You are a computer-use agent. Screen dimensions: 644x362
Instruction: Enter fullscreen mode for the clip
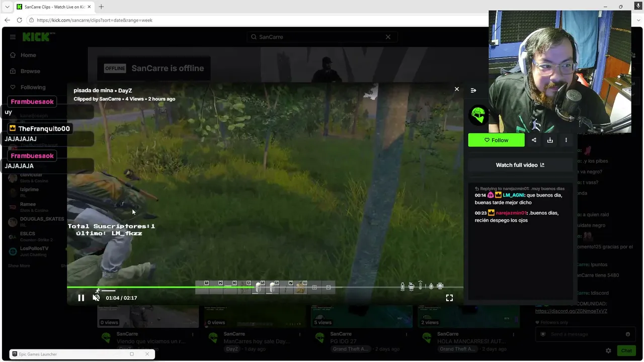point(449,298)
